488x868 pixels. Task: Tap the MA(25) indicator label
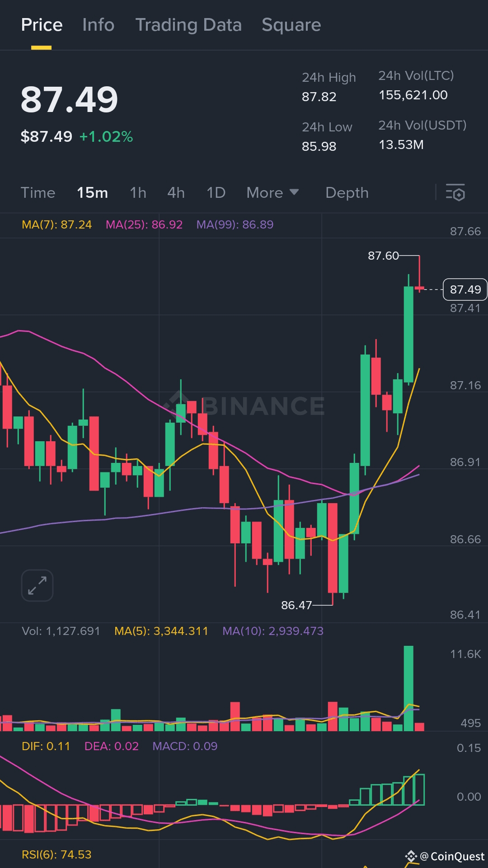[144, 224]
